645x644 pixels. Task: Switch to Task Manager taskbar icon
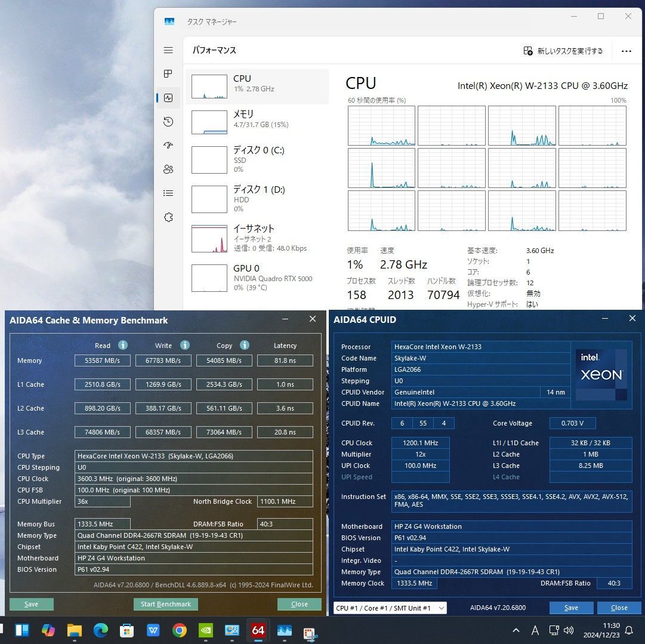point(284,630)
